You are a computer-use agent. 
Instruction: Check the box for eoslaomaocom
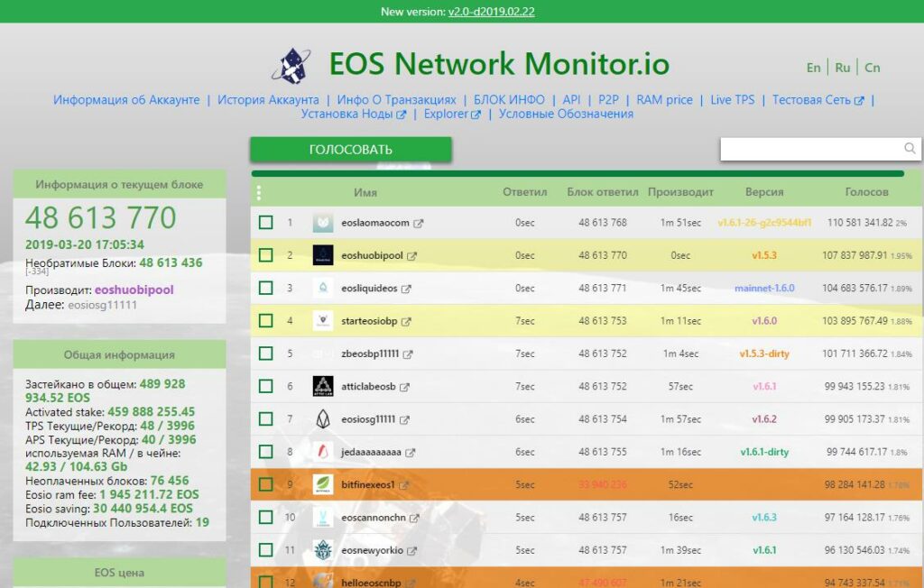pyautogui.click(x=265, y=223)
